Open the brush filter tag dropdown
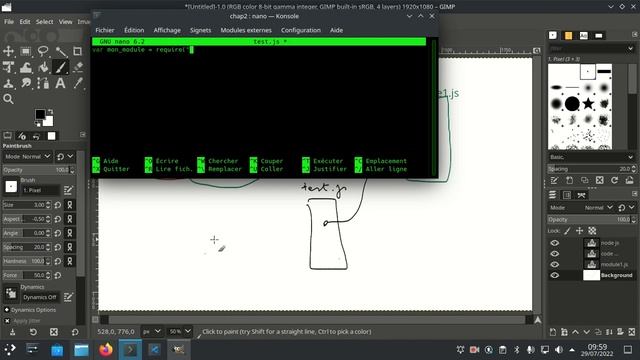 tap(631, 49)
